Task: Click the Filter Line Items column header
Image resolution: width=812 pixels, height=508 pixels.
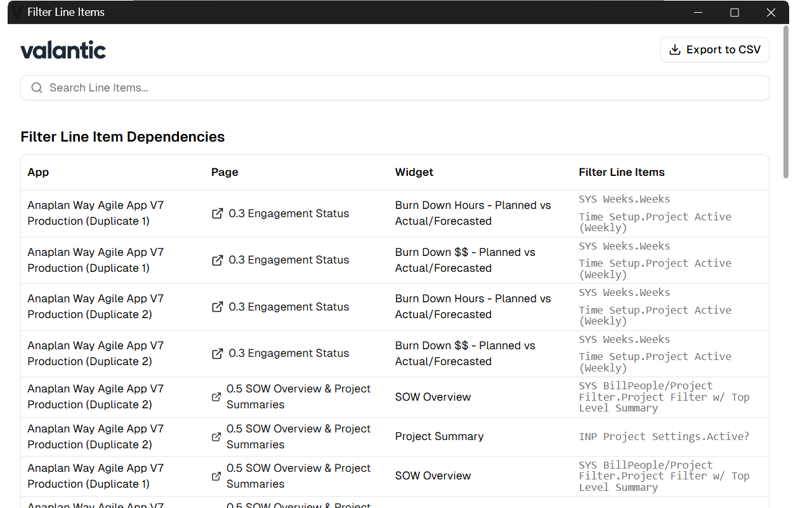Action: [x=622, y=172]
